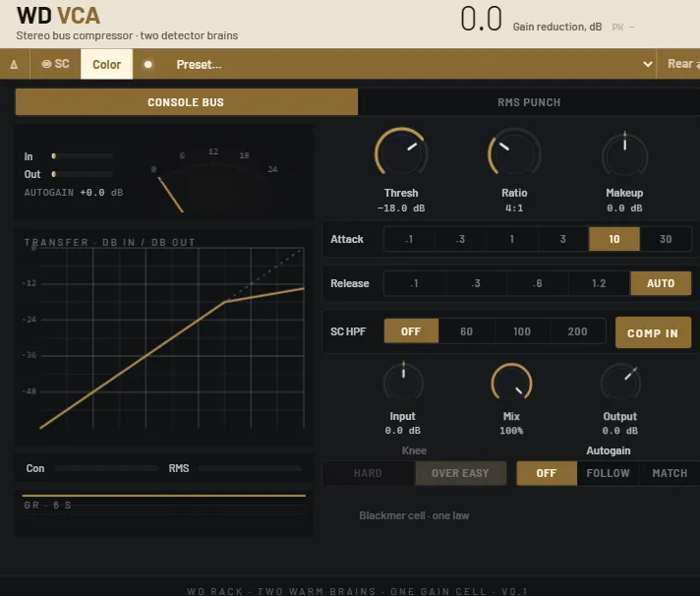The height and width of the screenshot is (596, 700).
Task: Set SC HPF to 200
Action: (578, 331)
